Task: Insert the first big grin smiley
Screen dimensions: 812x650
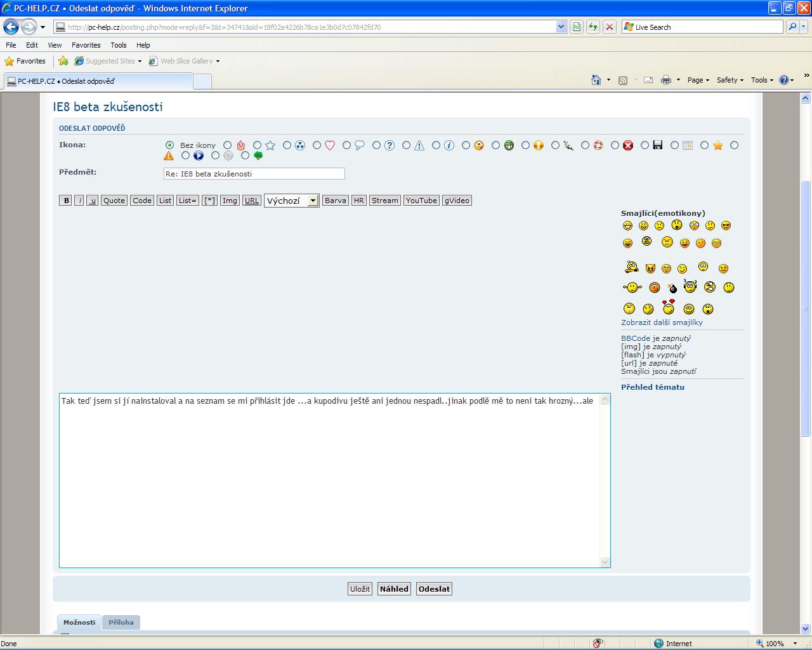Action: pos(627,225)
